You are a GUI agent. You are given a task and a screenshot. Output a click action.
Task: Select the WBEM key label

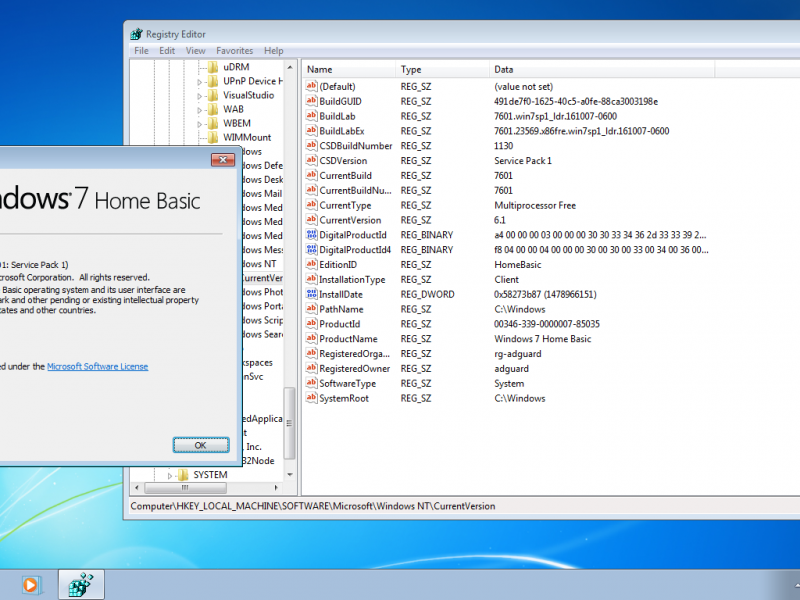(237, 123)
